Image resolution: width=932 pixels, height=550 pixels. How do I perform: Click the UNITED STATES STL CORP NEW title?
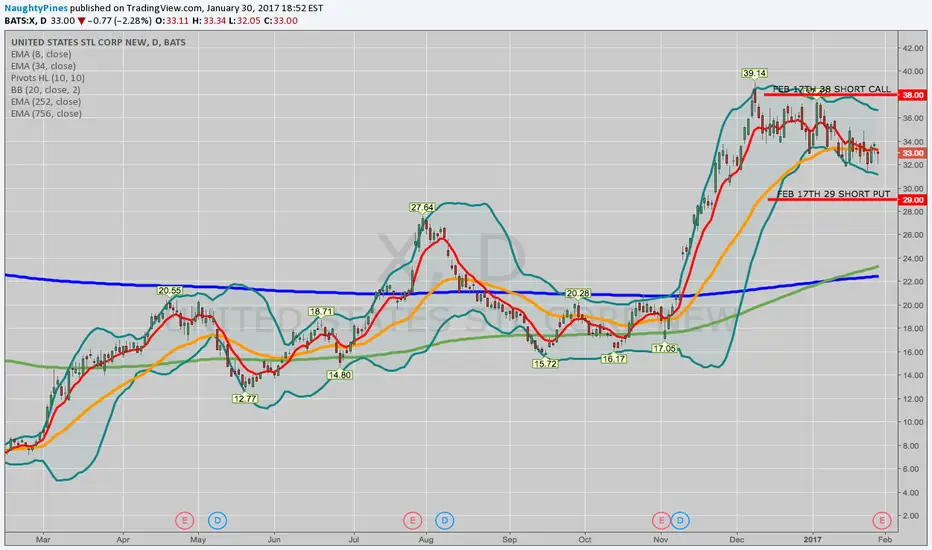point(98,42)
